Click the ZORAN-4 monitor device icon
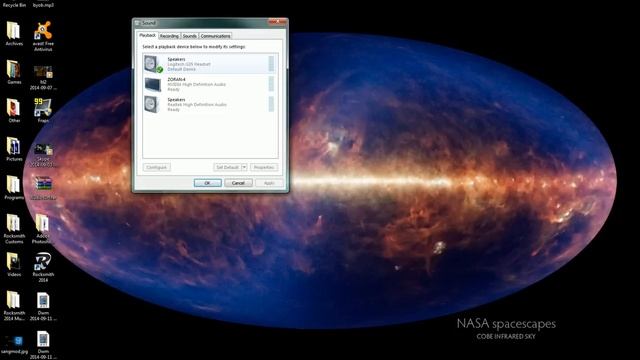The width and height of the screenshot is (640, 360). [153, 84]
